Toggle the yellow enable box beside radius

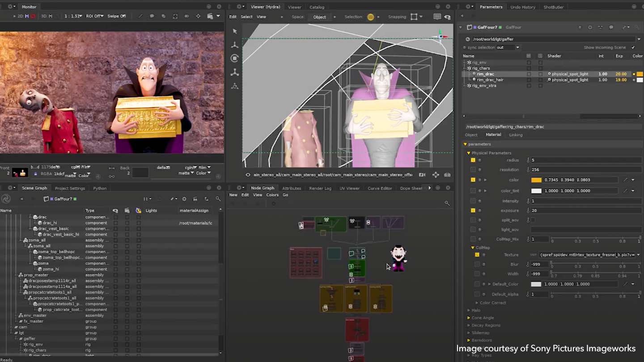[473, 160]
